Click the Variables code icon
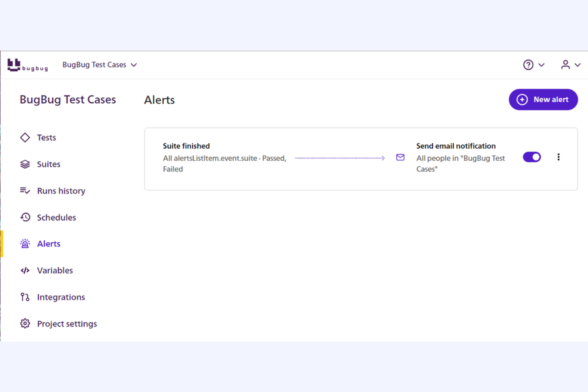Viewport: 588px width, 392px height. tap(25, 270)
